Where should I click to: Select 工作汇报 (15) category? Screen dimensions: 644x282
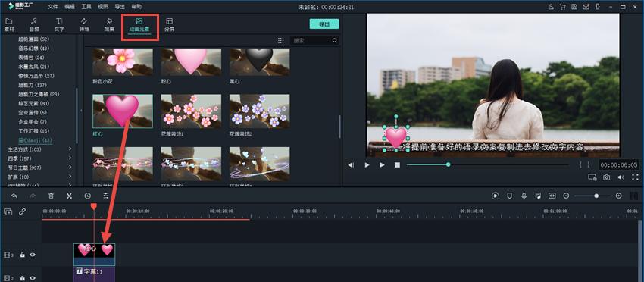pyautogui.click(x=33, y=130)
